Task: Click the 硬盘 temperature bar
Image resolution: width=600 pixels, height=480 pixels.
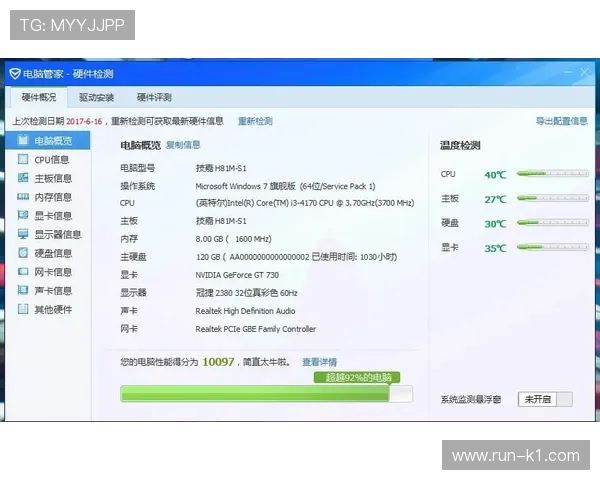Action: point(553,222)
